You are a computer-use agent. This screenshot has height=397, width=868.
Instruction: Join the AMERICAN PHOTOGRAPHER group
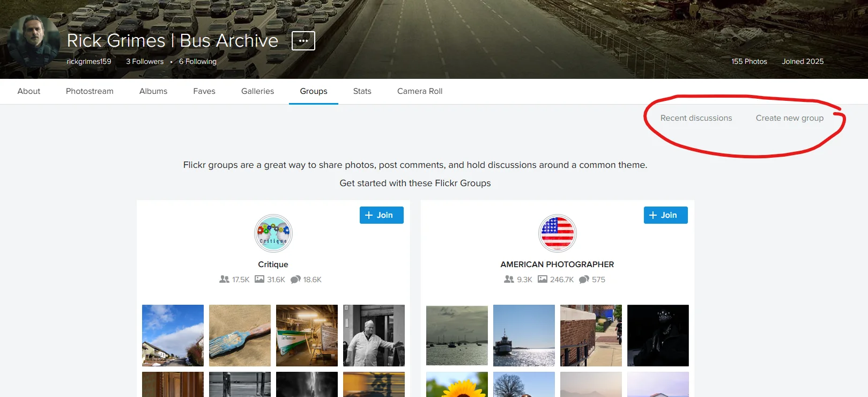(665, 215)
